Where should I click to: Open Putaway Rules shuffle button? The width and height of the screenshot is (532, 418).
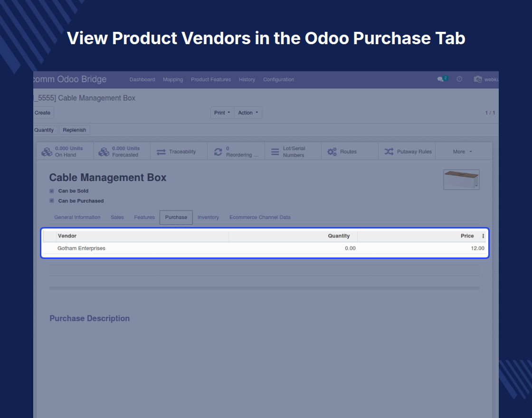[407, 152]
